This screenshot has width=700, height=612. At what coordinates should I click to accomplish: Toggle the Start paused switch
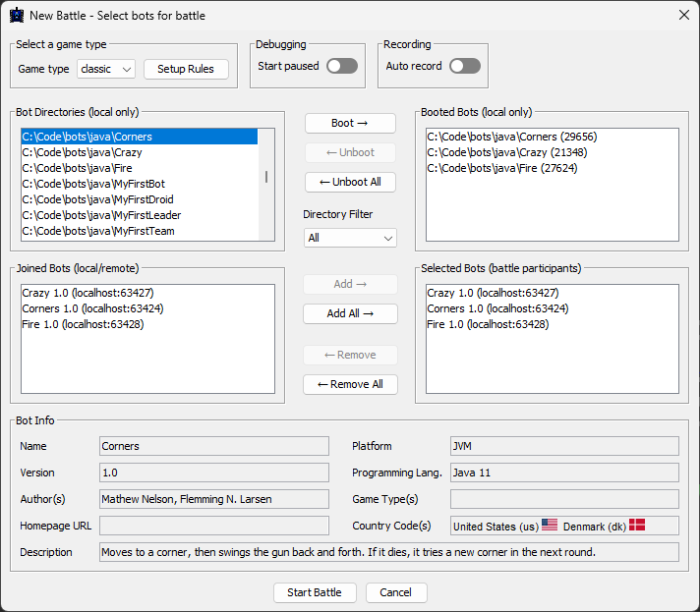pos(341,66)
